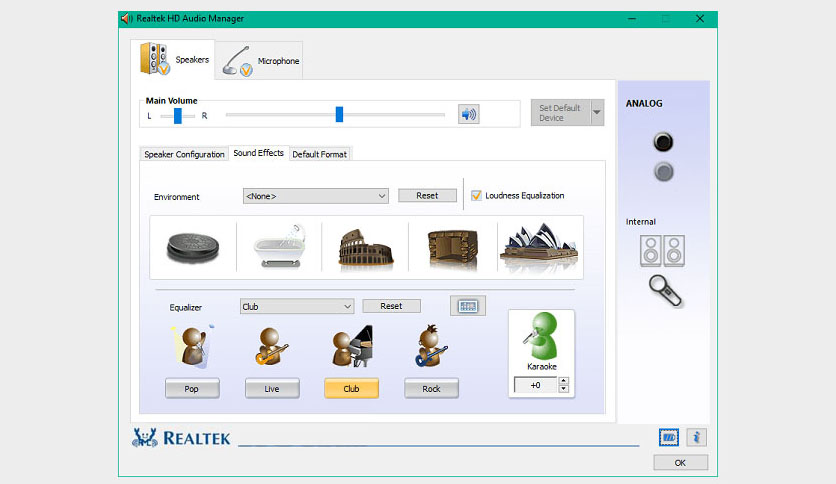Image resolution: width=836 pixels, height=484 pixels.
Task: Select the stone sewer cover environment icon
Action: [x=193, y=247]
